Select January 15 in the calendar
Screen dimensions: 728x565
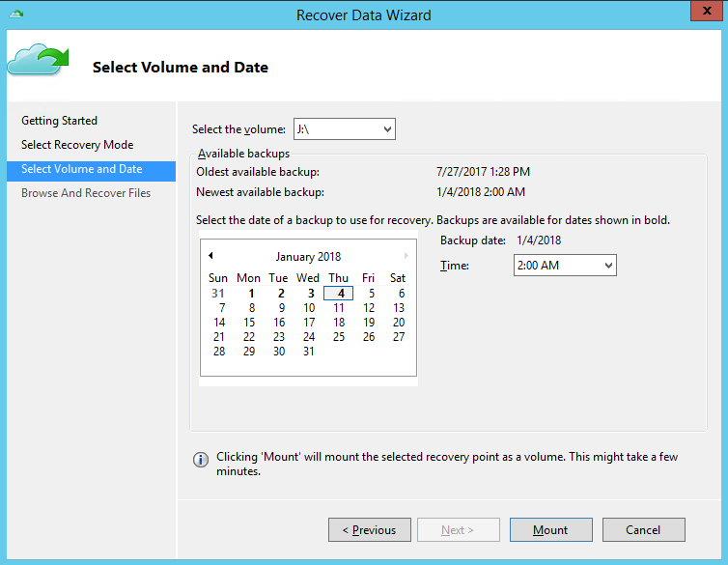(x=249, y=323)
